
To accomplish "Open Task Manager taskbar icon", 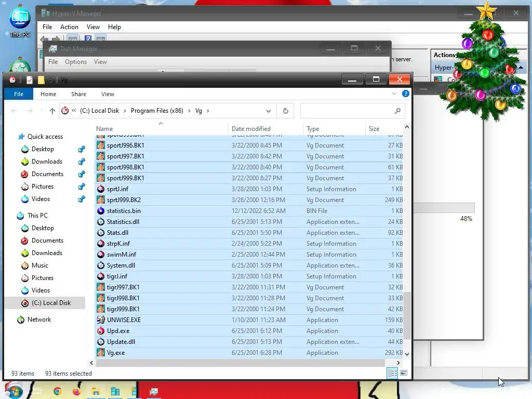I will [x=154, y=391].
